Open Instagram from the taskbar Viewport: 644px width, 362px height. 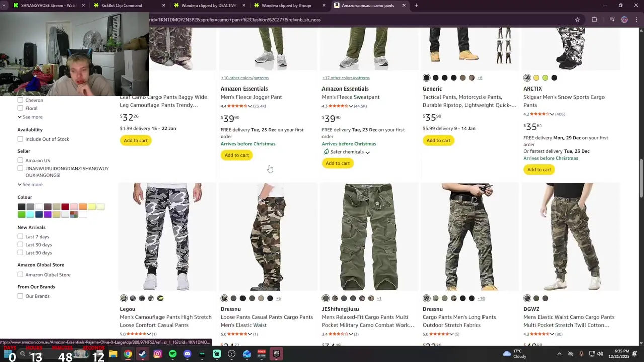coord(157,354)
